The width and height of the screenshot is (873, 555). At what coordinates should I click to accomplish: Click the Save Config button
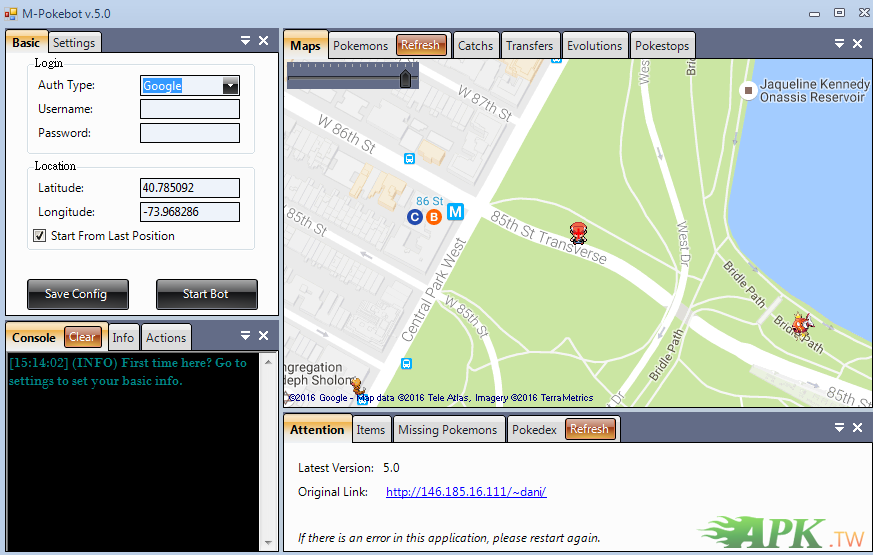pos(77,294)
